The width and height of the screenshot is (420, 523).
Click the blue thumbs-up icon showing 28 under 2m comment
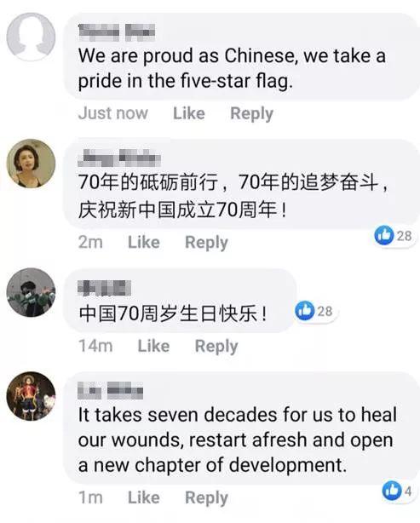(384, 235)
